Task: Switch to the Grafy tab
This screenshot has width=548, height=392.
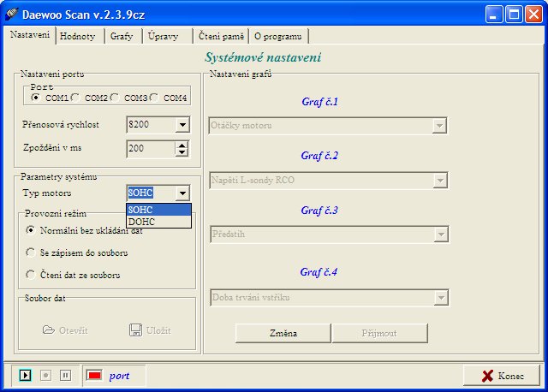Action: [122, 36]
